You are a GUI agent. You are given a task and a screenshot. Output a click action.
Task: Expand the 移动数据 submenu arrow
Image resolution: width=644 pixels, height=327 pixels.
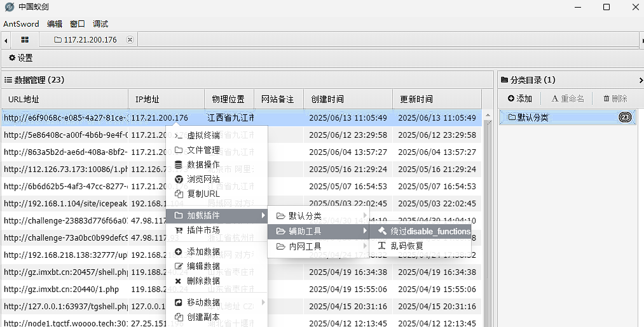[263, 302]
